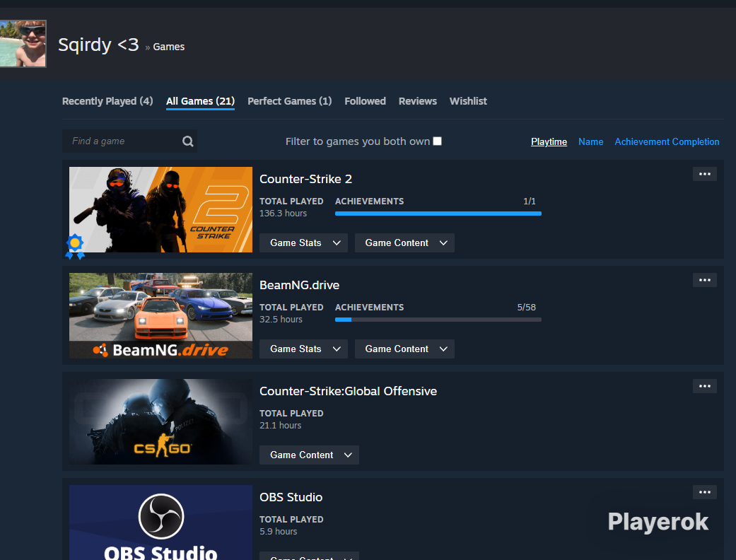The width and height of the screenshot is (736, 560).
Task: Click the perfect game ribbon badge icon
Action: (x=75, y=247)
